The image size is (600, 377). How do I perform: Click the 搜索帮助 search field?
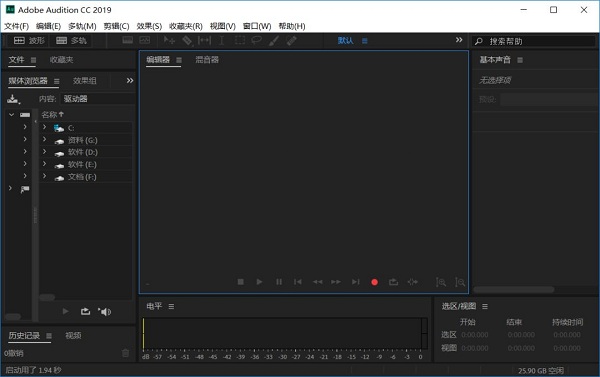click(534, 41)
